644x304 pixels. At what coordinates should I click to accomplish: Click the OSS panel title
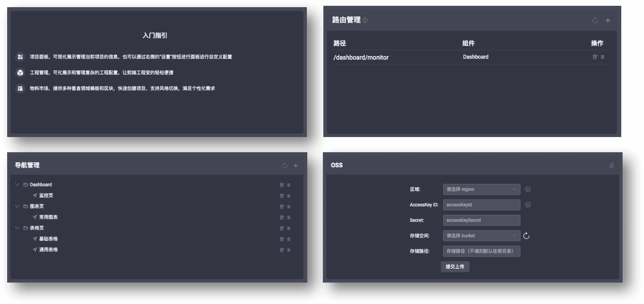(x=336, y=165)
